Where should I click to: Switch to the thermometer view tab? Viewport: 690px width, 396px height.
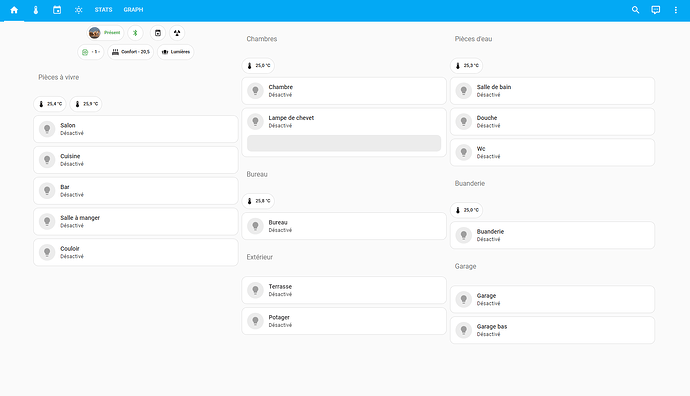click(x=36, y=10)
